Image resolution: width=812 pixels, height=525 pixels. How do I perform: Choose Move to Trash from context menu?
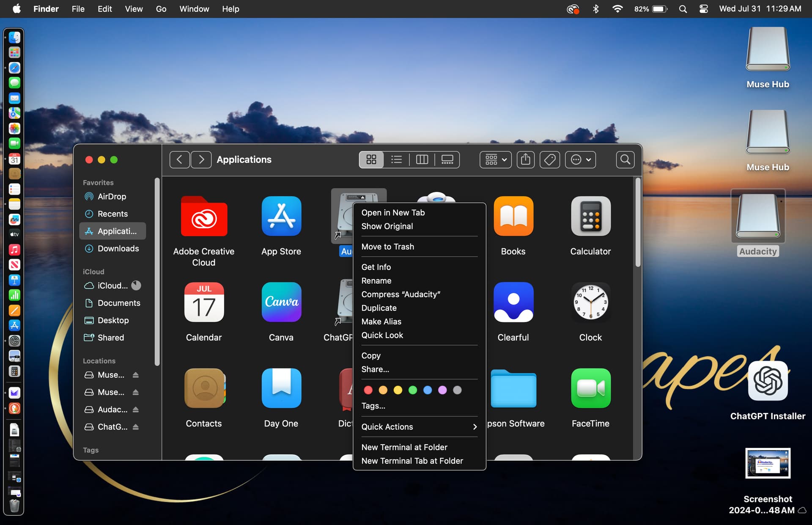(x=387, y=247)
